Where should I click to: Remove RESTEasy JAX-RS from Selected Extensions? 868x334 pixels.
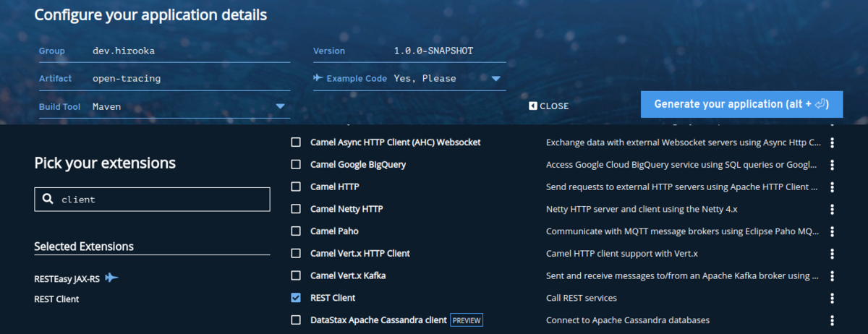tap(67, 278)
